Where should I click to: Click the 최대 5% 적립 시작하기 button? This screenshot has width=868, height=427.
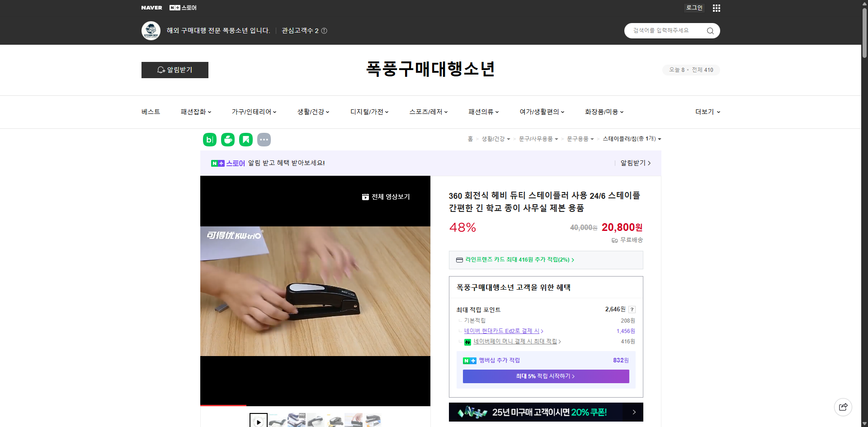point(545,376)
